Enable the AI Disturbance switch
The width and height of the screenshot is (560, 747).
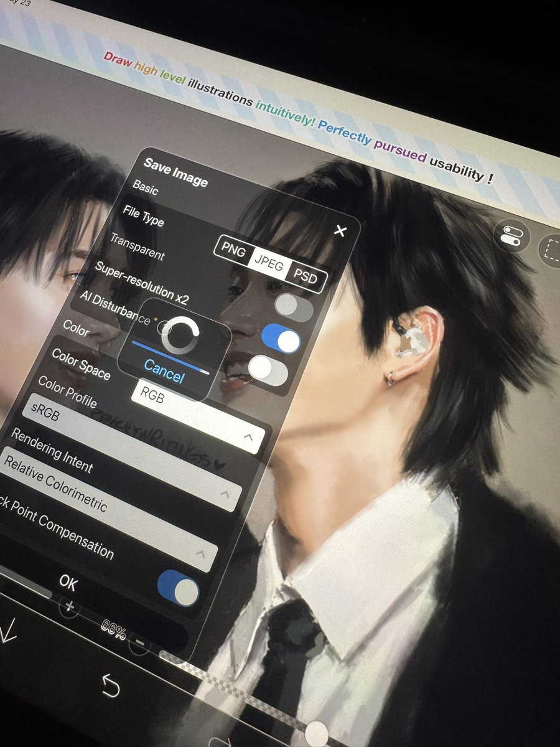(268, 370)
